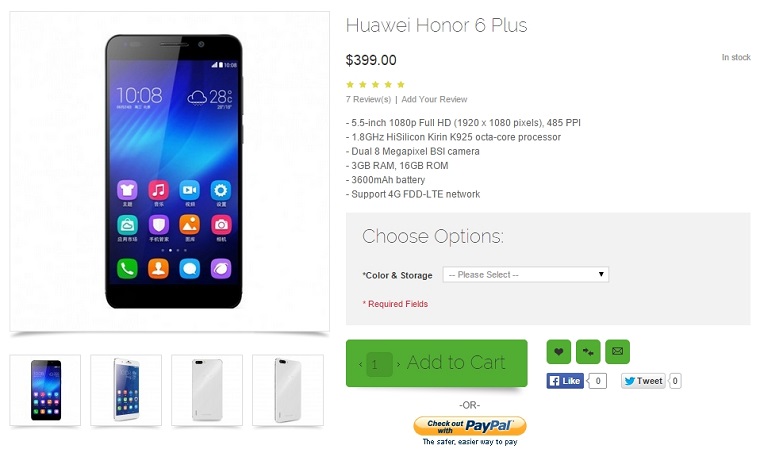Viewport: 760px width, 449px height.
Task: Open the 7 Review(s) link
Action: point(368,99)
